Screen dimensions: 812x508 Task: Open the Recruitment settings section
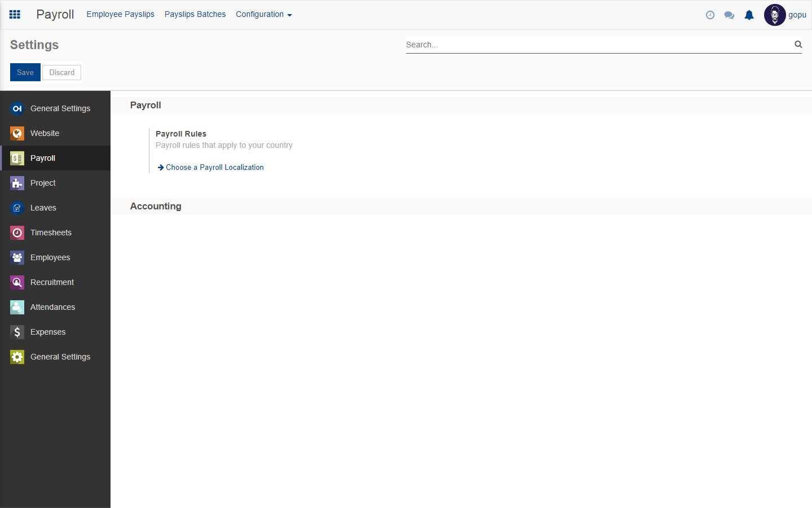click(x=52, y=282)
